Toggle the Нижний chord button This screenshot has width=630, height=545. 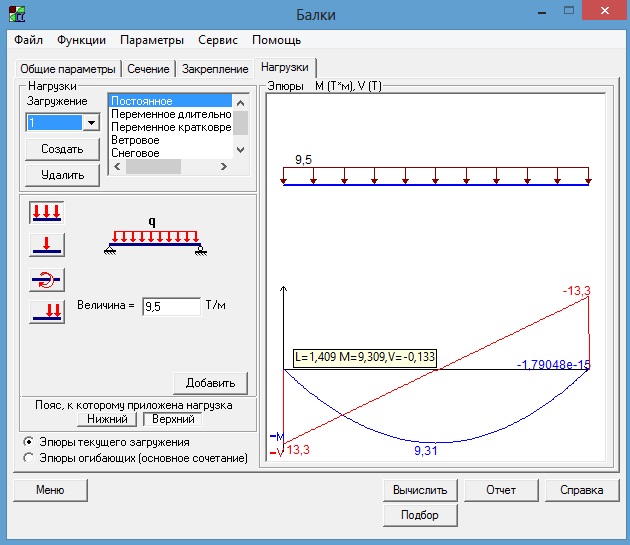pyautogui.click(x=107, y=419)
